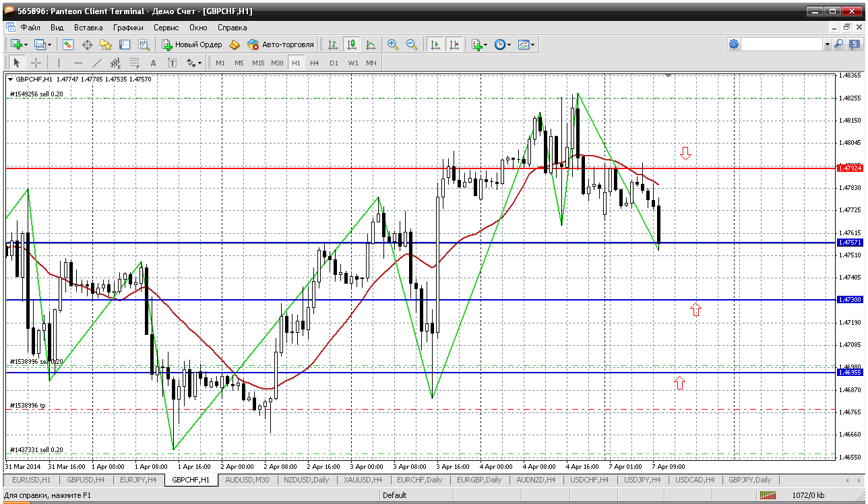The height and width of the screenshot is (504, 868).
Task: Click the Zoom Out magnifier icon
Action: click(411, 44)
